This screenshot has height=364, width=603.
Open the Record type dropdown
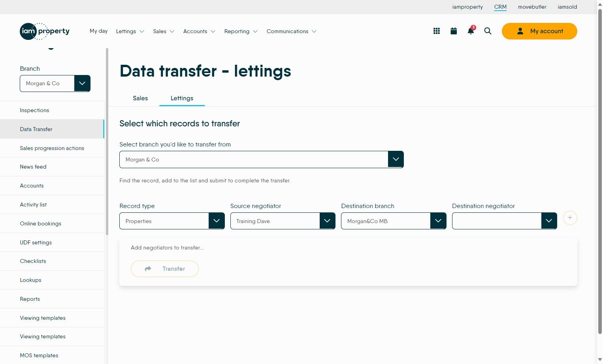coord(172,221)
